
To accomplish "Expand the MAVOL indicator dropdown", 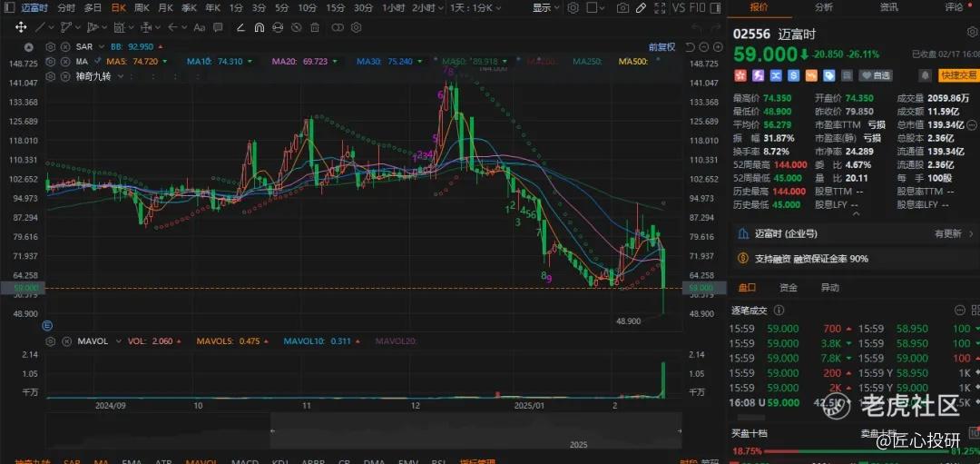I will pos(120,341).
